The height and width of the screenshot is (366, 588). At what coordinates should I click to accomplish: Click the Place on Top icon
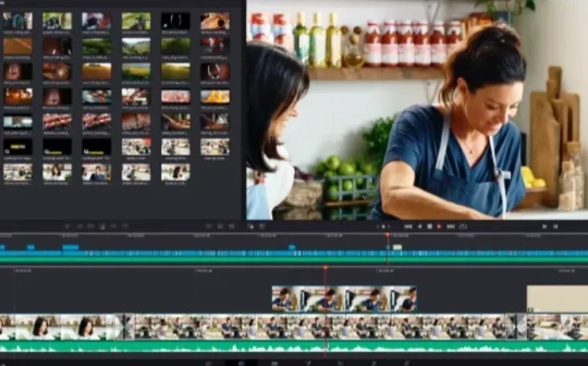[x=114, y=226]
